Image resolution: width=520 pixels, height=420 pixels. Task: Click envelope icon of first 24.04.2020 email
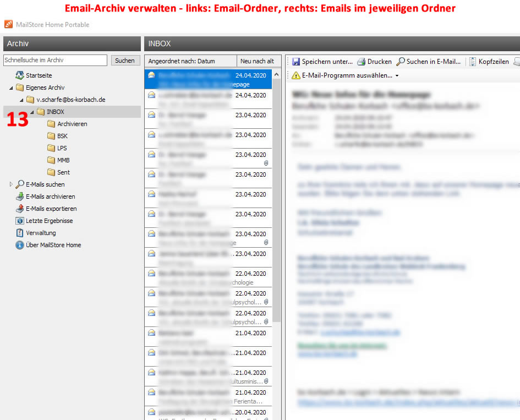(x=151, y=75)
